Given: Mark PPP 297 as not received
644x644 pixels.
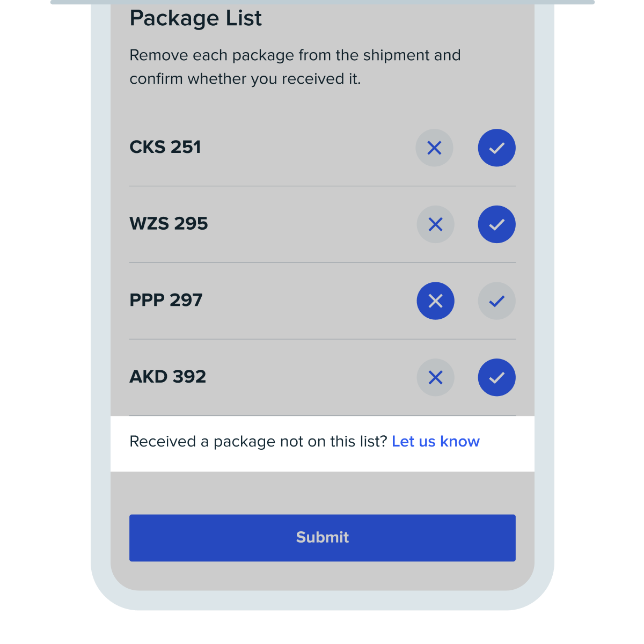Looking at the screenshot, I should 436,301.
